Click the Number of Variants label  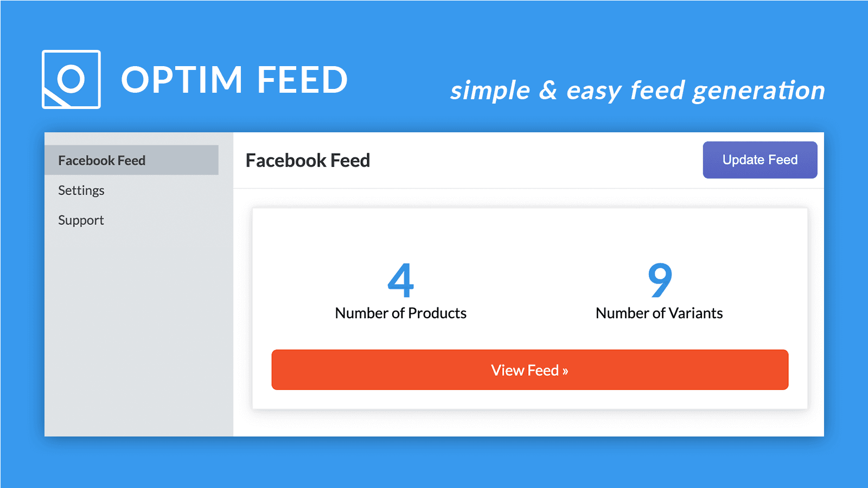(x=659, y=313)
